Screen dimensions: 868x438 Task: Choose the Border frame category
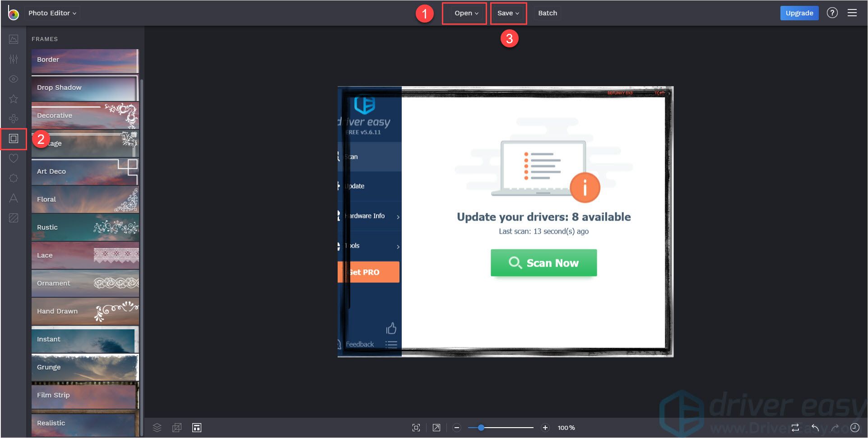(x=85, y=60)
